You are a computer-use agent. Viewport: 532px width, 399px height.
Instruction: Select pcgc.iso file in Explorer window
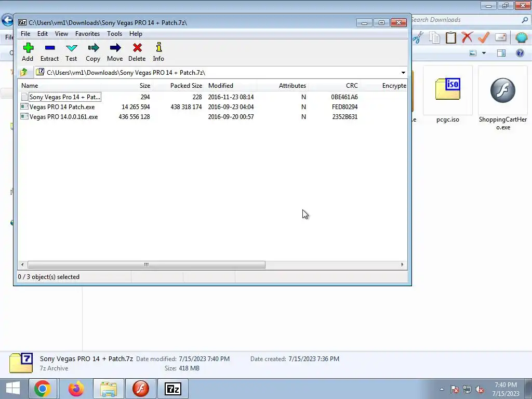[447, 95]
